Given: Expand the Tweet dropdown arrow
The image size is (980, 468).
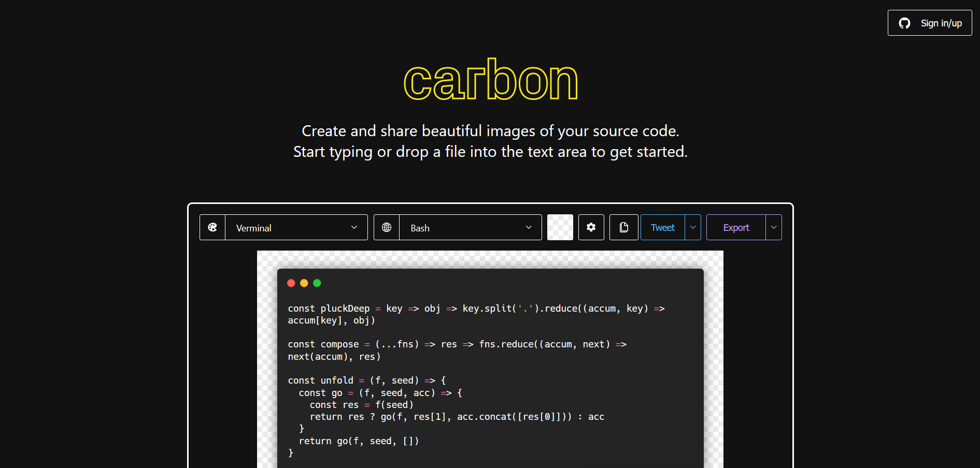Looking at the screenshot, I should pyautogui.click(x=693, y=227).
